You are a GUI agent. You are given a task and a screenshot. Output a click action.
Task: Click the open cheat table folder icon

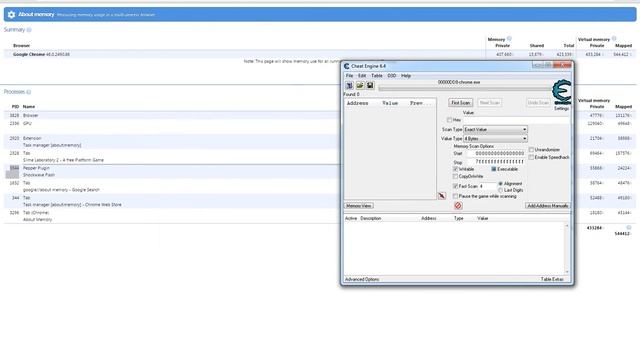[x=360, y=85]
